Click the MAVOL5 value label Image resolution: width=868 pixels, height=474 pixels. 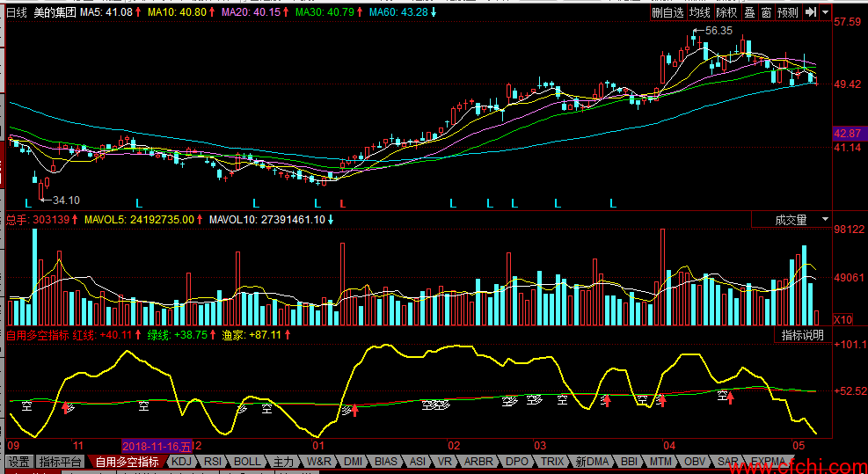click(x=139, y=220)
